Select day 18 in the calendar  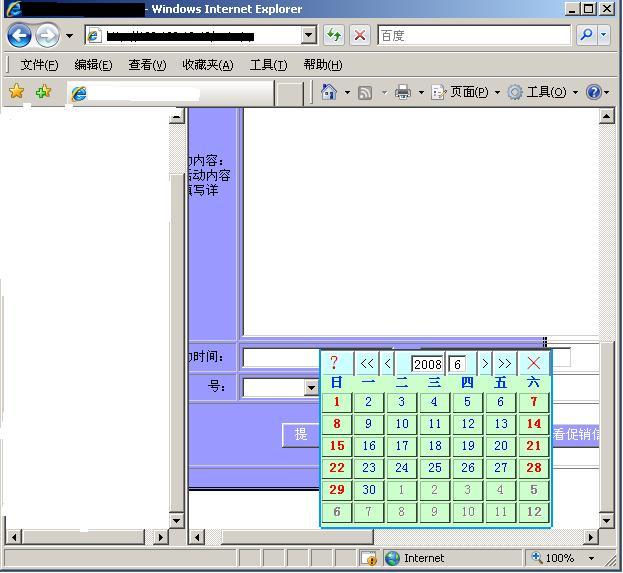434,446
